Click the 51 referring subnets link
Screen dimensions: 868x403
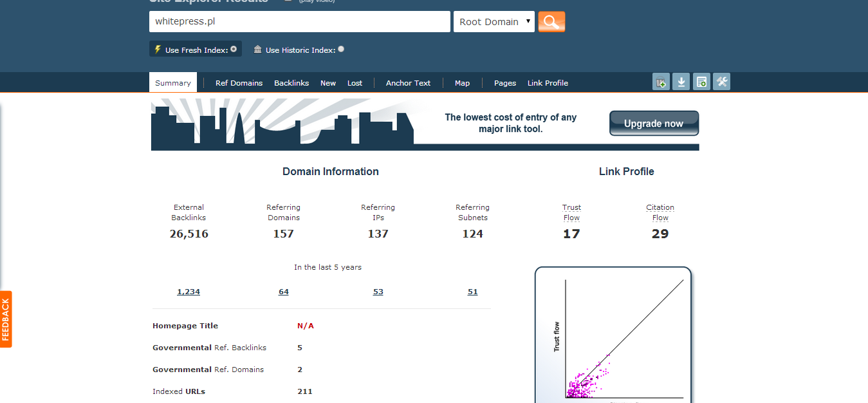point(473,292)
